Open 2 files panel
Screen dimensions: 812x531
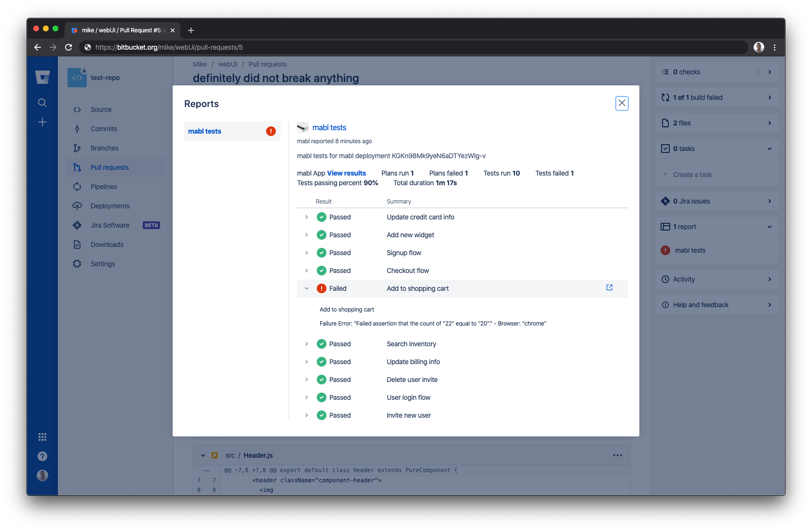pyautogui.click(x=717, y=123)
